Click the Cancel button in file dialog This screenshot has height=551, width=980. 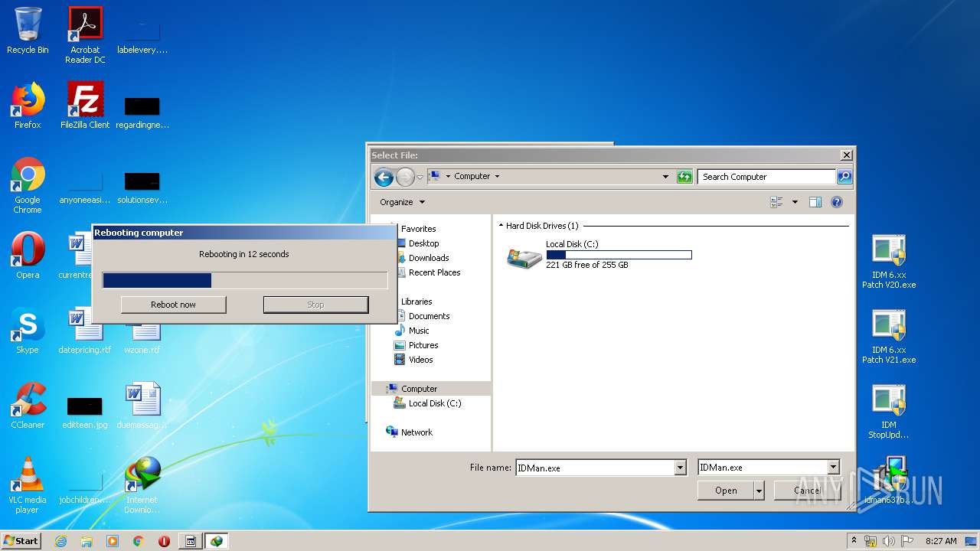(807, 491)
